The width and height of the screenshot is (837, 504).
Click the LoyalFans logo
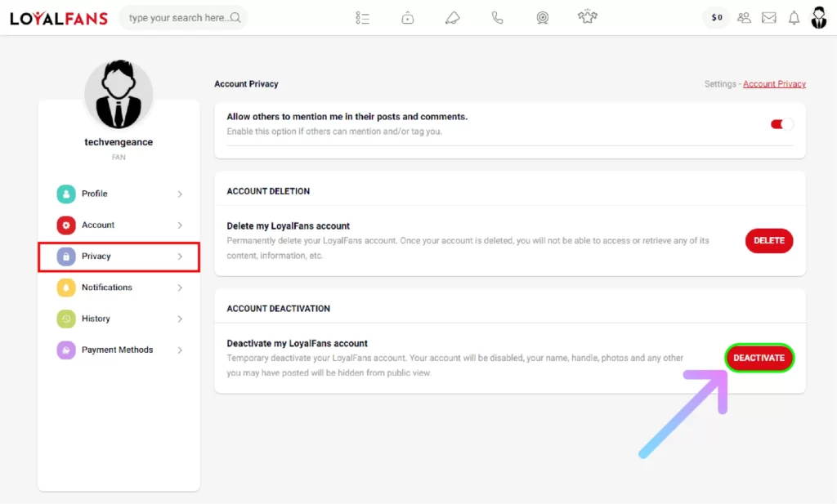[59, 18]
